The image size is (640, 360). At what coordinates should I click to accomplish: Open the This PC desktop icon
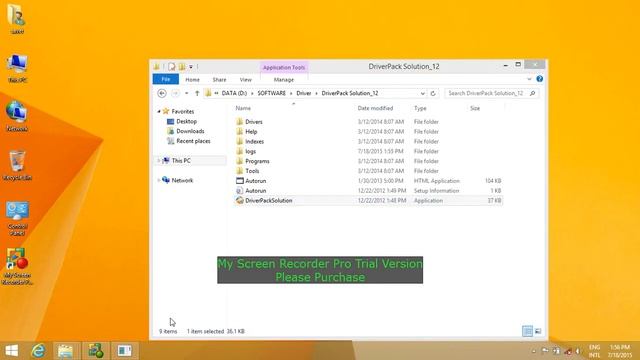17,69
